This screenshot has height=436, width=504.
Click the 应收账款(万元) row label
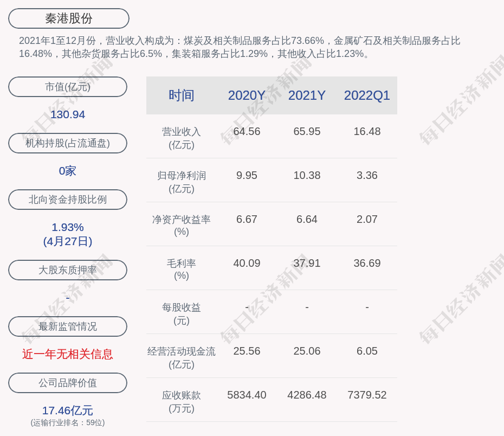(182, 402)
